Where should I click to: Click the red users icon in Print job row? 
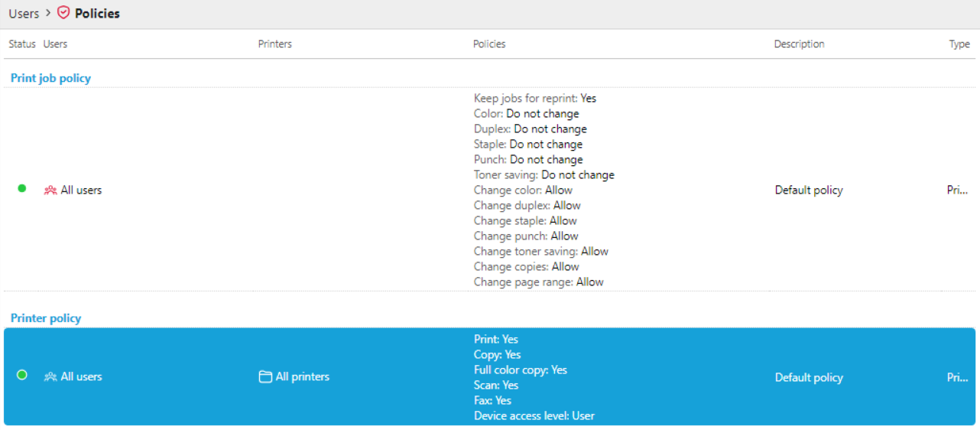point(50,190)
